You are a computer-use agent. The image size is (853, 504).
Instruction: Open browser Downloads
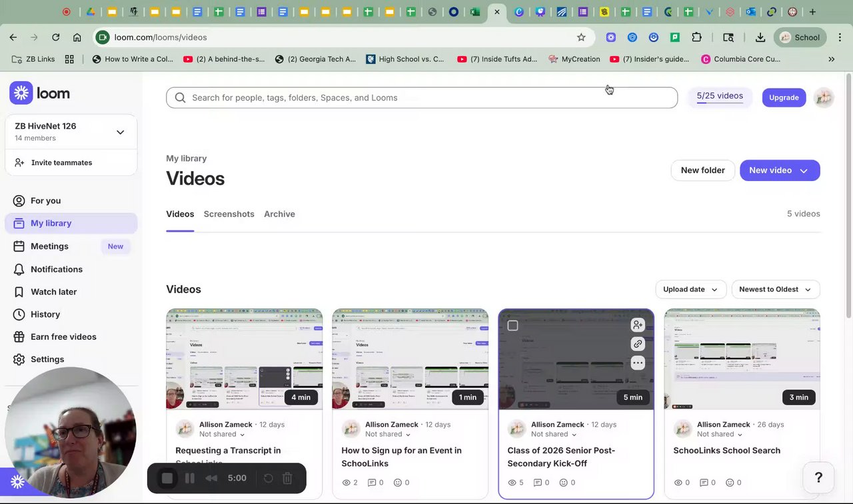[x=760, y=37]
